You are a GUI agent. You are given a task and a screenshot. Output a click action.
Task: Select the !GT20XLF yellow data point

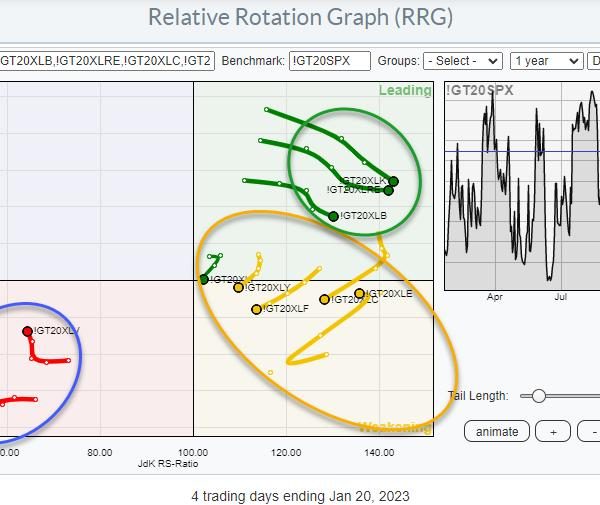(x=256, y=309)
